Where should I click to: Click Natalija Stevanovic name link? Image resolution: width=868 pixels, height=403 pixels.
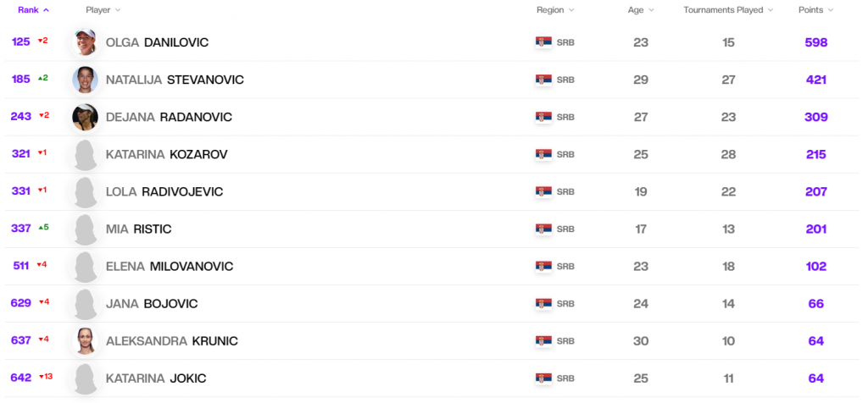click(x=175, y=80)
